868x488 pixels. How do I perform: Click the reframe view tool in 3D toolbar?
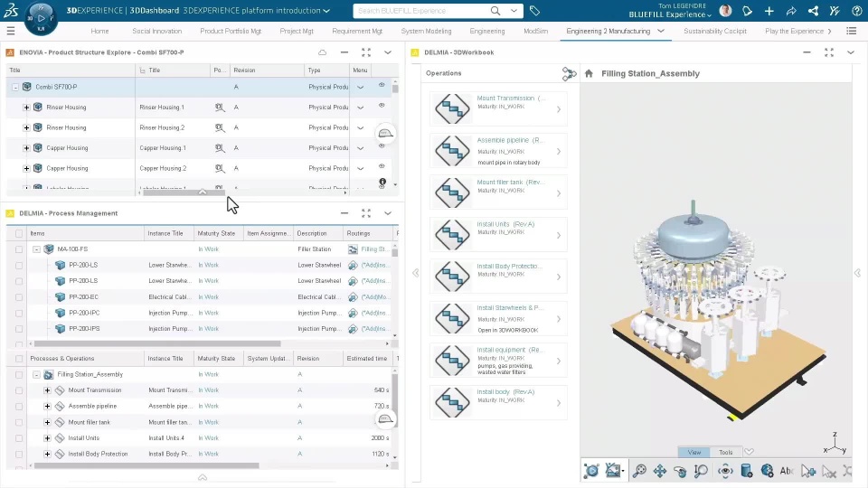click(x=591, y=471)
